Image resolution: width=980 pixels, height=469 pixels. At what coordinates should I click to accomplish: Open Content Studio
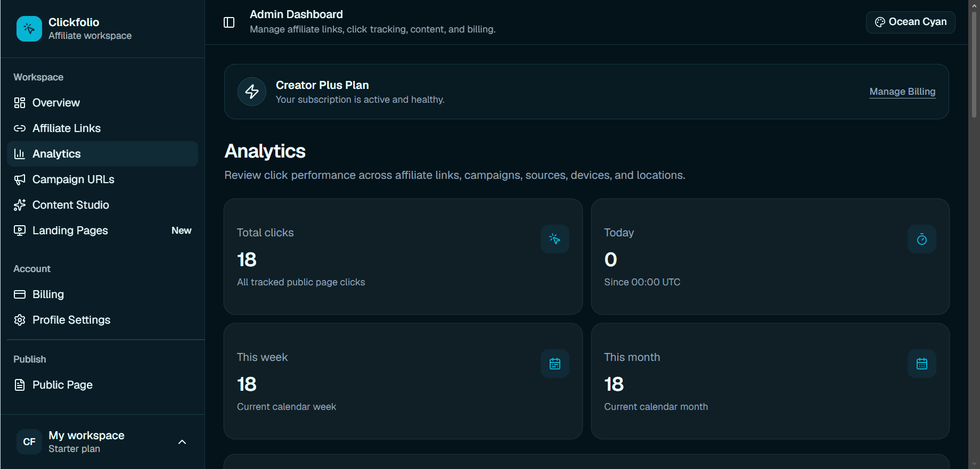102,205
